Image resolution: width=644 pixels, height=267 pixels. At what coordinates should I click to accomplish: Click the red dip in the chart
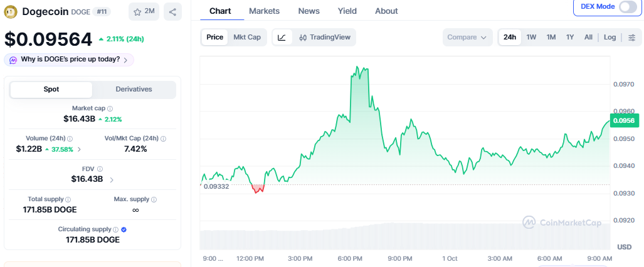[258, 189]
